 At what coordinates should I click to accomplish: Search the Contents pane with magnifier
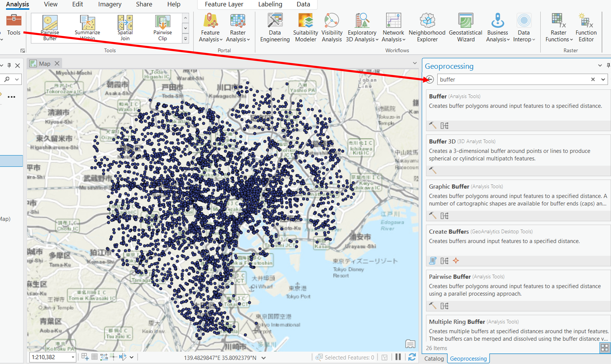pyautogui.click(x=7, y=79)
